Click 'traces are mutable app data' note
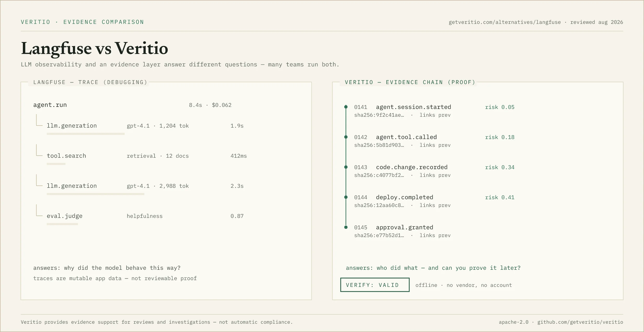 click(115, 278)
